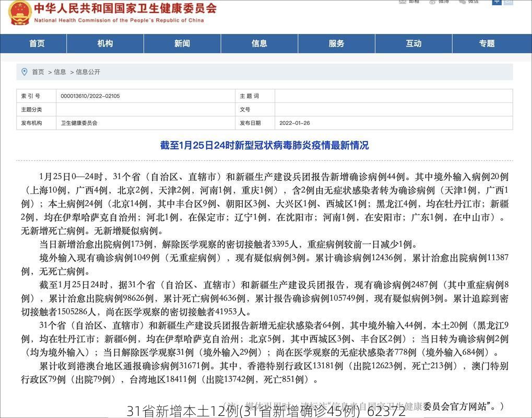Open the 服务 navigation menu
This screenshot has width=532, height=418.
coord(337,43)
